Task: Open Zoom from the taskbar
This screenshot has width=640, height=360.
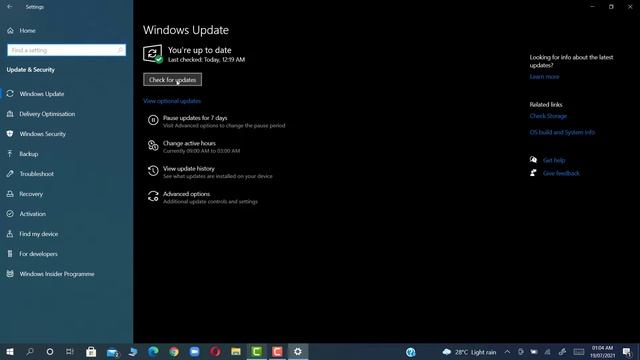Action: tap(195, 351)
